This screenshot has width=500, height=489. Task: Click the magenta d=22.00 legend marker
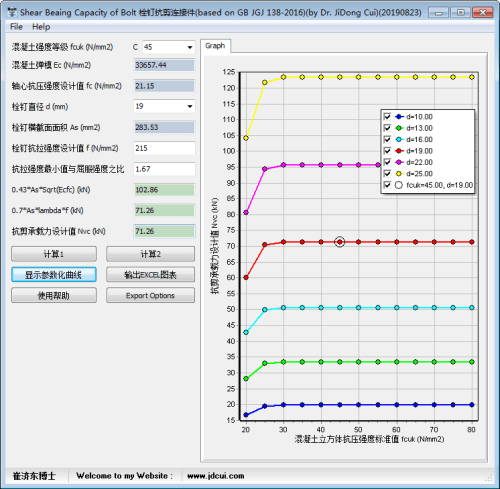[x=399, y=162]
